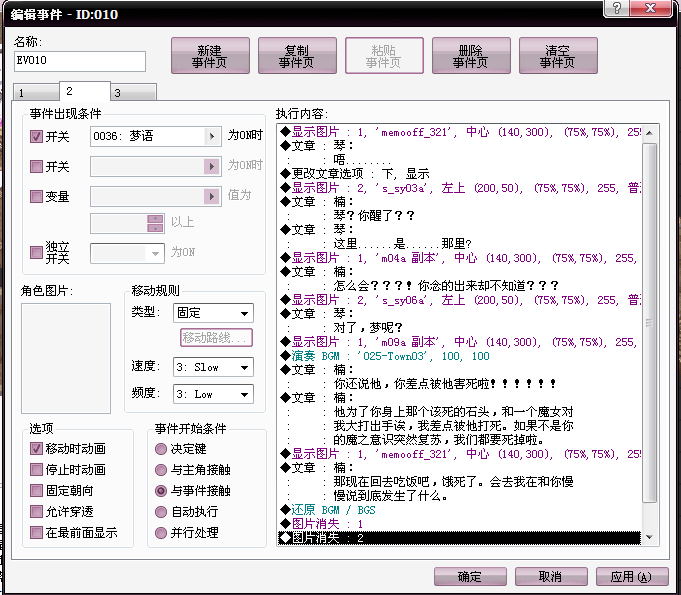This screenshot has height=595, width=681.
Task: Select the 并行处理 trigger radio button
Action: point(161,532)
